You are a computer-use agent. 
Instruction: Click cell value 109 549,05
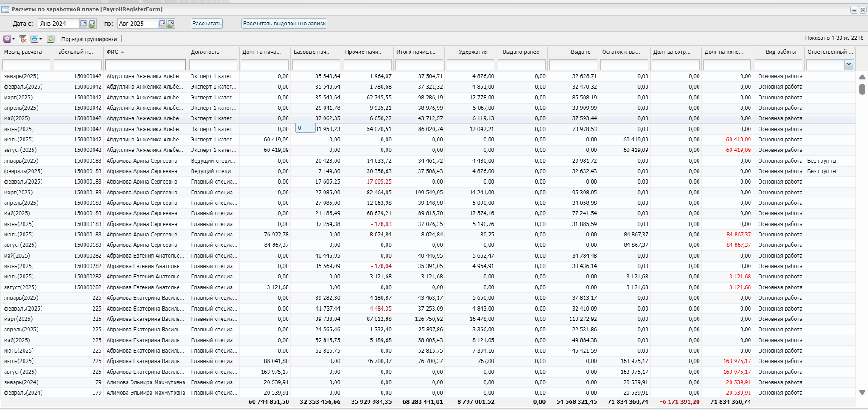point(429,193)
